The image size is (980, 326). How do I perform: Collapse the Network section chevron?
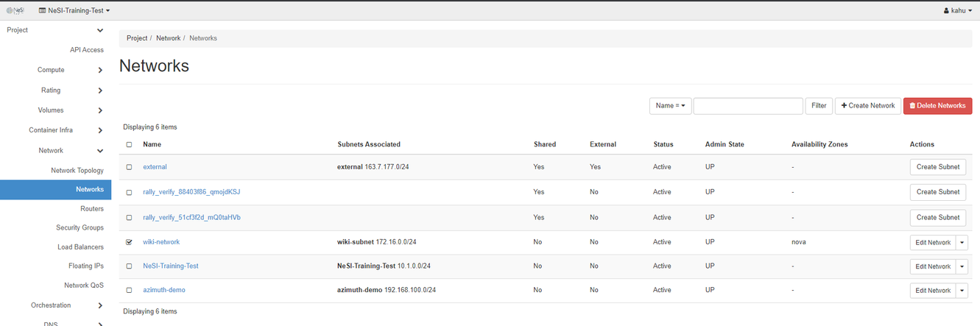pos(100,151)
